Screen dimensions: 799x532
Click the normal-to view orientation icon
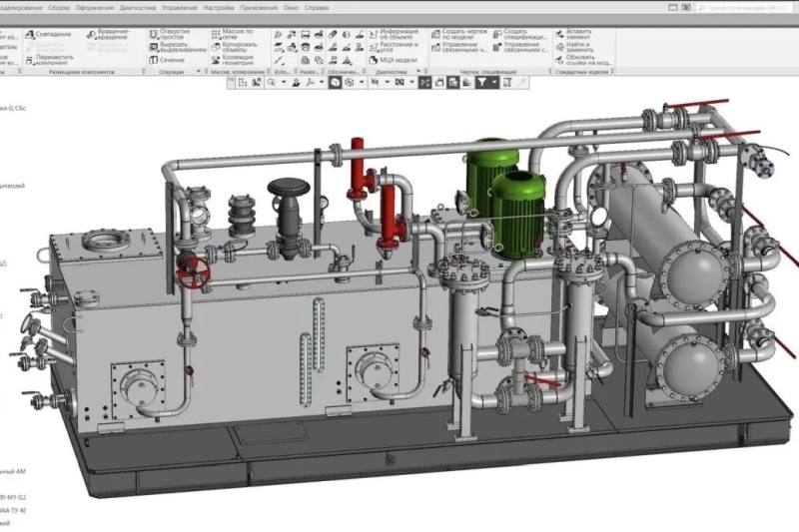coord(296,82)
